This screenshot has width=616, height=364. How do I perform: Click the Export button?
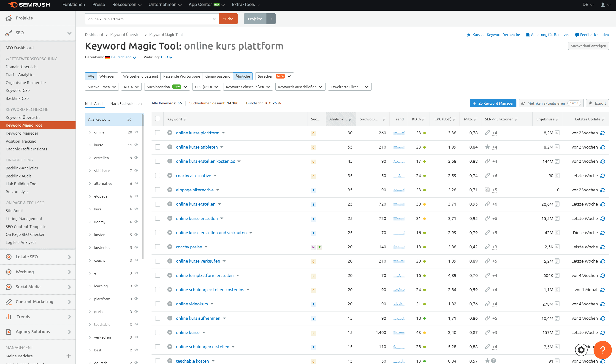[597, 103]
